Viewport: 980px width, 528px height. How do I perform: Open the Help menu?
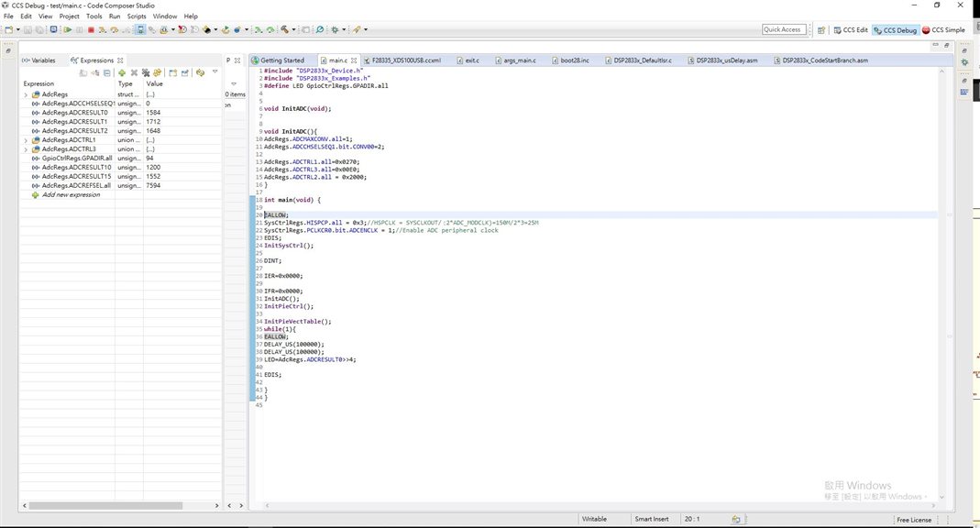(191, 16)
